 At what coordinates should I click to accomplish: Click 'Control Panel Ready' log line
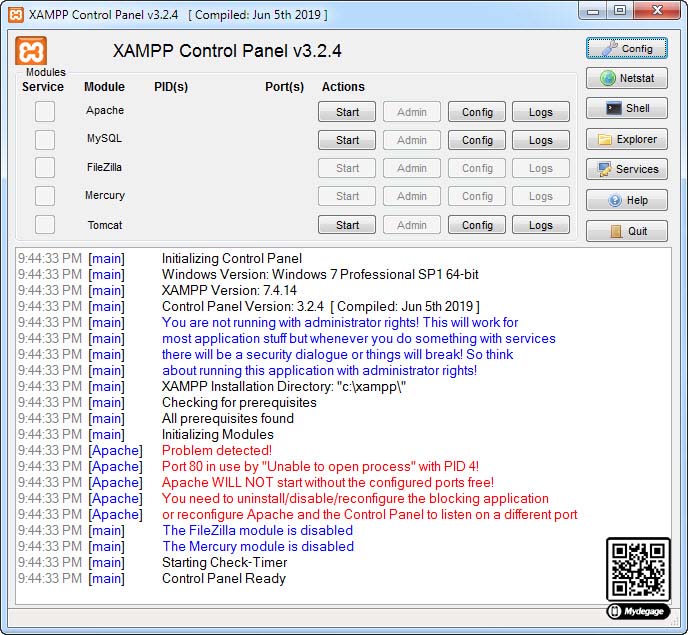224,578
